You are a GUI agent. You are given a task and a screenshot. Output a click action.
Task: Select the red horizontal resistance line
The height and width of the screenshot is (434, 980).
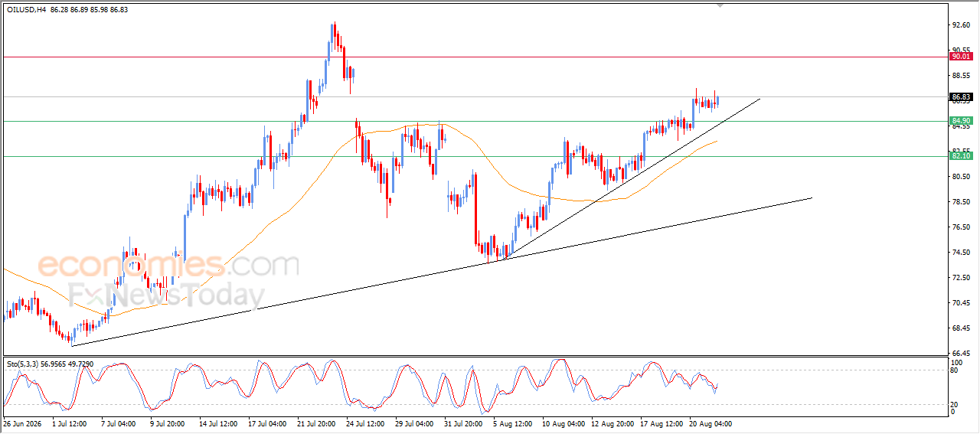pyautogui.click(x=475, y=57)
